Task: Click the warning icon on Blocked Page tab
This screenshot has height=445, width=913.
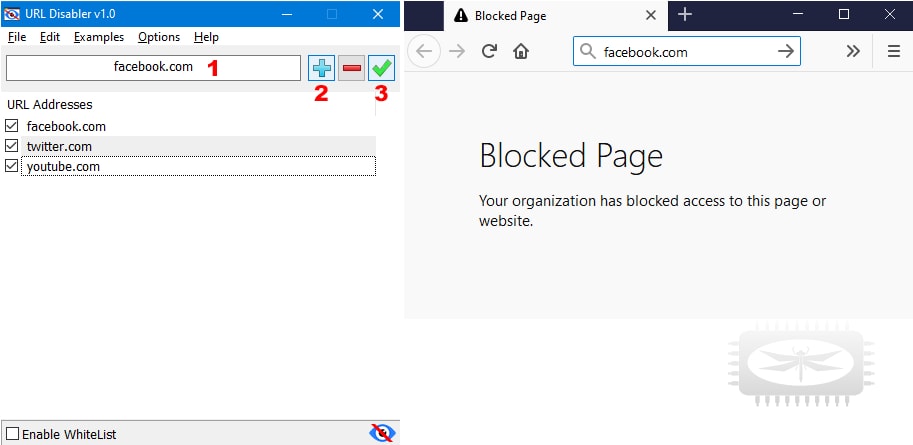Action: (461, 16)
